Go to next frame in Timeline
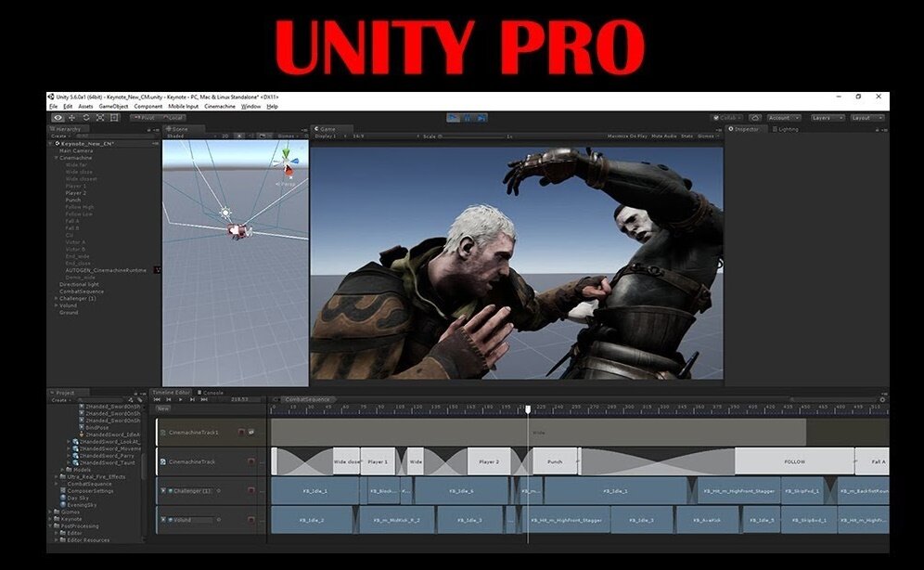 click(x=192, y=399)
